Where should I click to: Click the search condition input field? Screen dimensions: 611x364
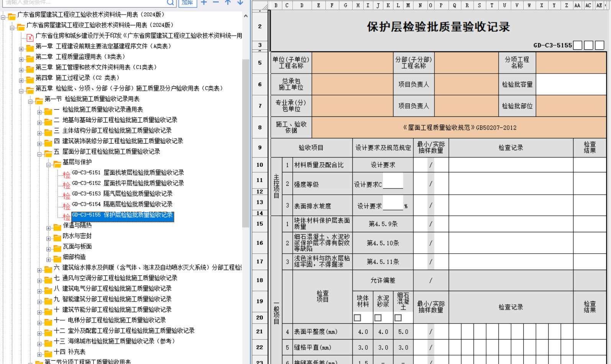[84, 3]
